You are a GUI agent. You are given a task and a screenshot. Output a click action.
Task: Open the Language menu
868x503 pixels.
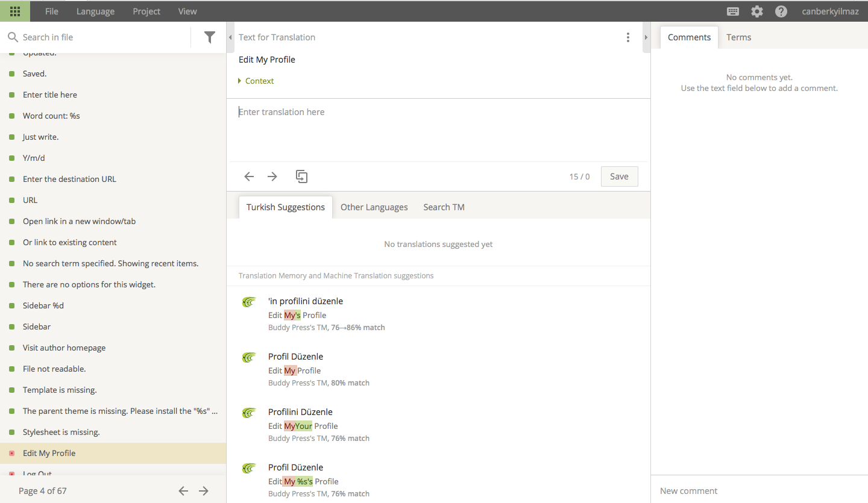pyautogui.click(x=95, y=11)
